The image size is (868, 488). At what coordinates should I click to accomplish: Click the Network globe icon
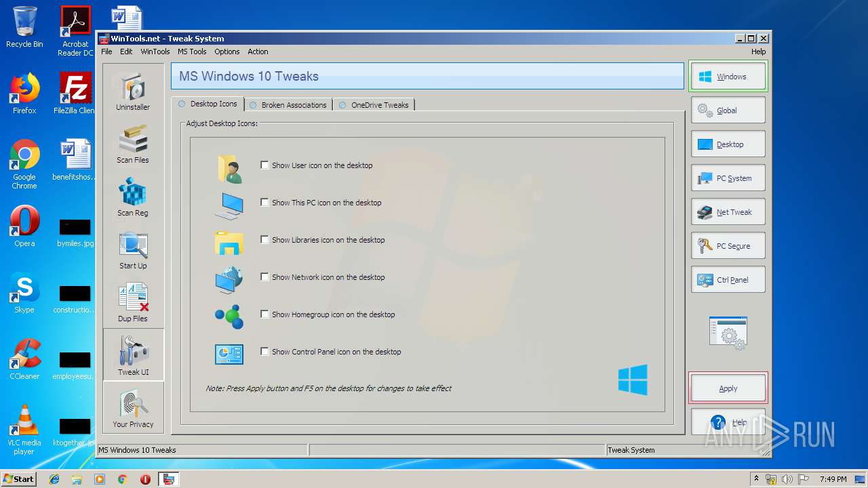point(229,280)
